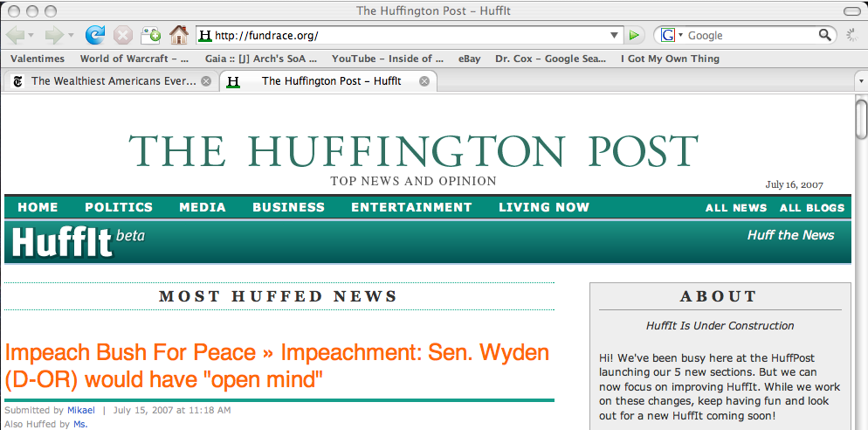The height and width of the screenshot is (430, 868).
Task: Open the POLITICS navigation menu item
Action: (119, 207)
